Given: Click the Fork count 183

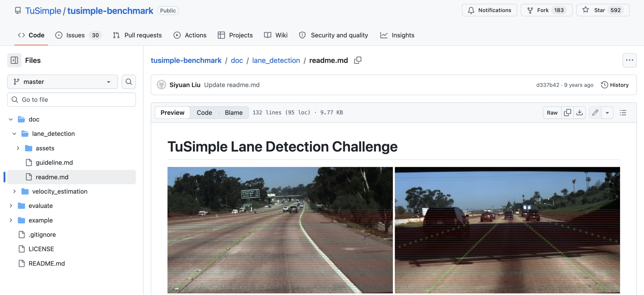Looking at the screenshot, I should click(x=559, y=10).
